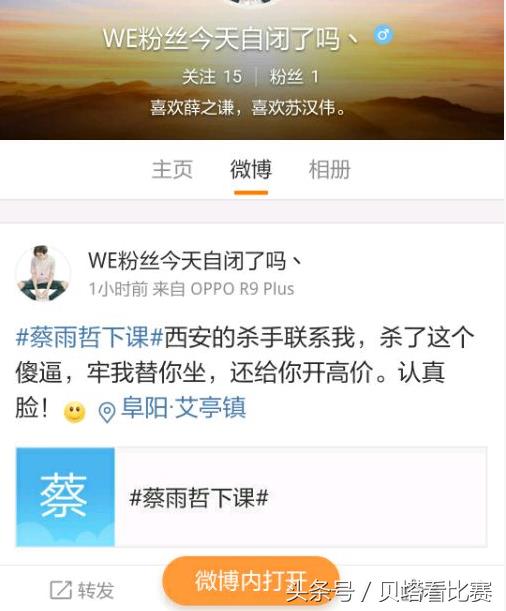Open the 相册 tab
Image resolution: width=506 pixels, height=611 pixels.
330,170
